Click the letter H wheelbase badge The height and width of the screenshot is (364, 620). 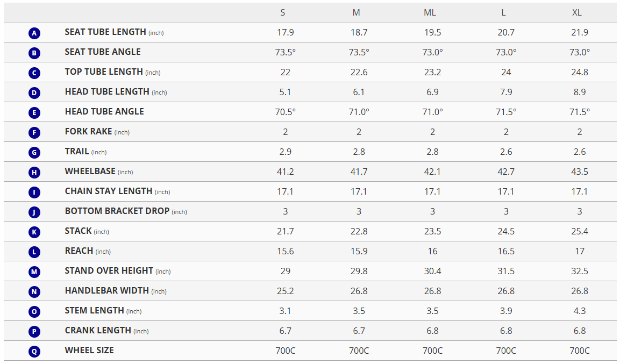point(34,173)
